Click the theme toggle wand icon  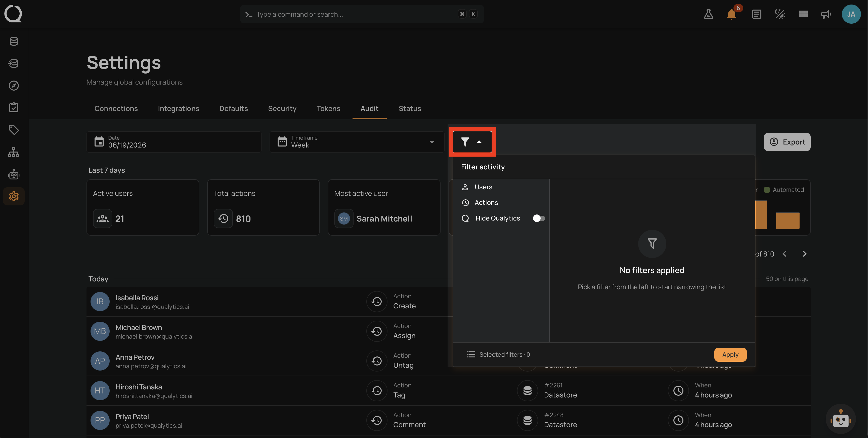pyautogui.click(x=780, y=14)
